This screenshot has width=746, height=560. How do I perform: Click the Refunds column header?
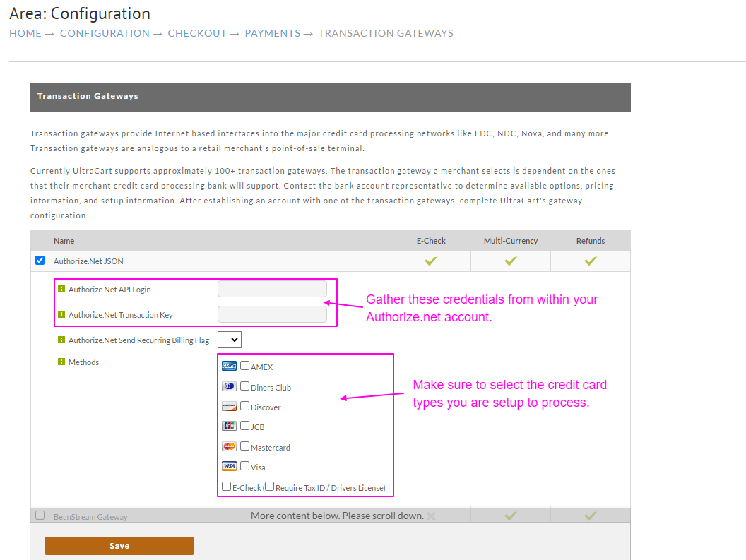(591, 241)
